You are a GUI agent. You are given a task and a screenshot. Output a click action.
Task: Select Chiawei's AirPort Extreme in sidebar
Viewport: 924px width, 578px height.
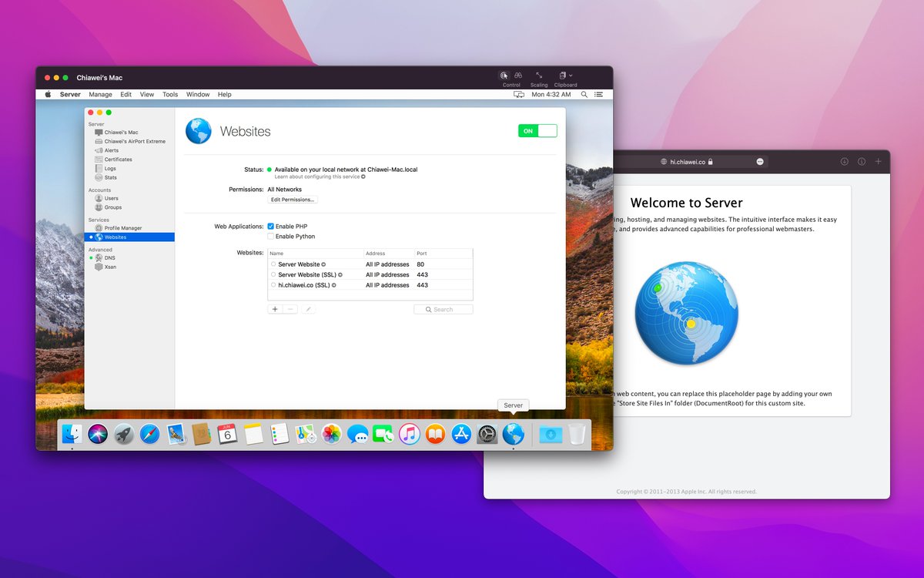pos(129,141)
